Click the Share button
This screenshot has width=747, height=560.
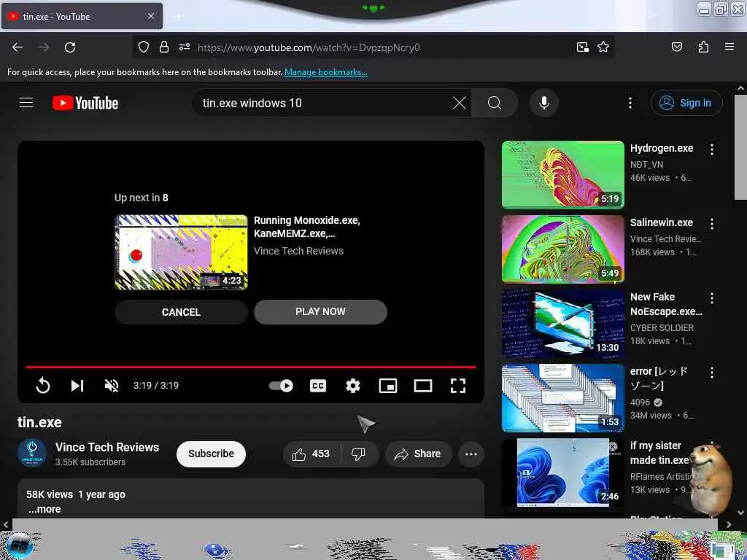tap(417, 454)
